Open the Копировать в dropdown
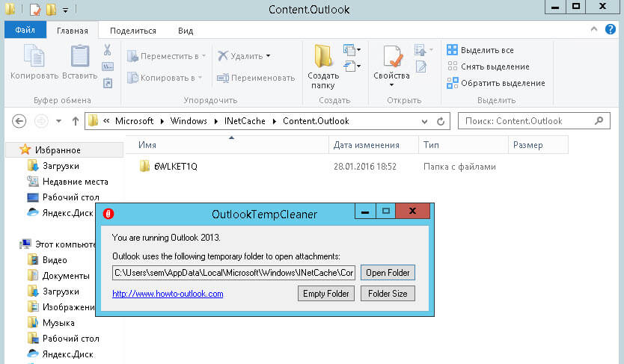This screenshot has height=364, width=624. (165, 78)
